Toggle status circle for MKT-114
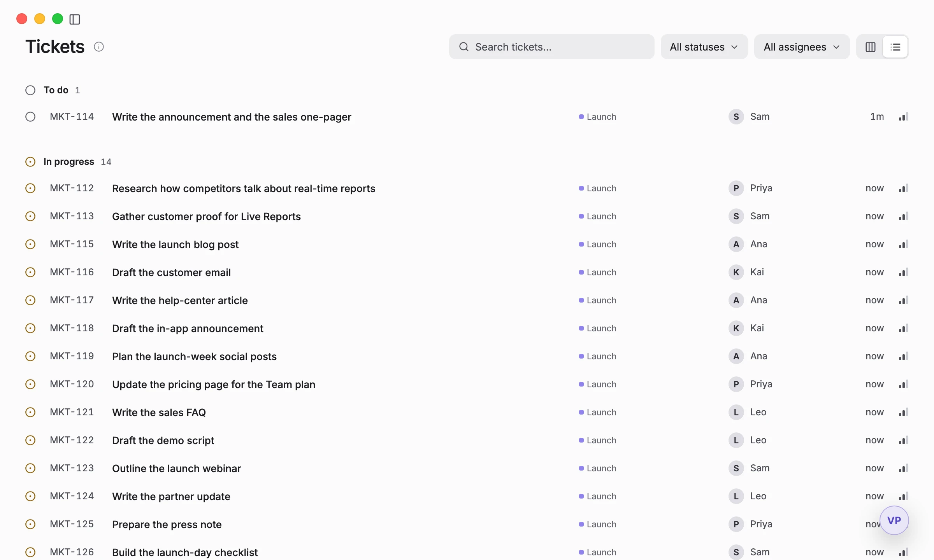 tap(30, 117)
